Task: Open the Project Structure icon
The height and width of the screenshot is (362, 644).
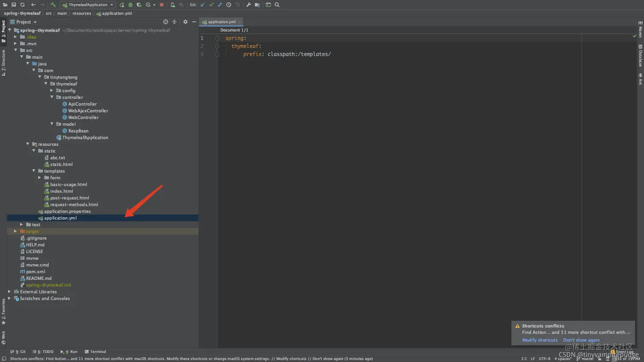Action: pyautogui.click(x=257, y=5)
